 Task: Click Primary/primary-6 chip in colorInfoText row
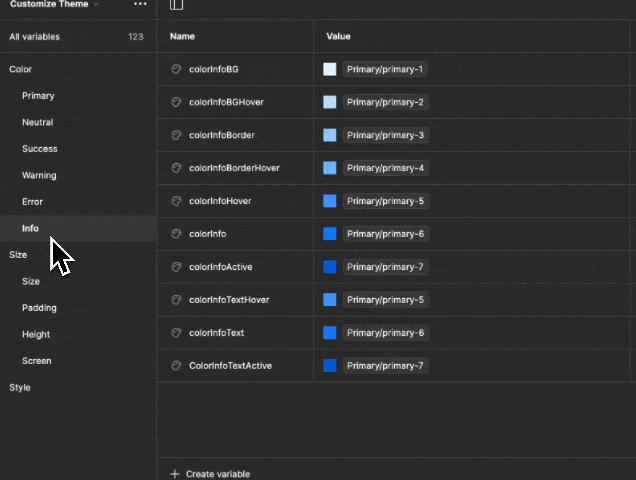(386, 333)
